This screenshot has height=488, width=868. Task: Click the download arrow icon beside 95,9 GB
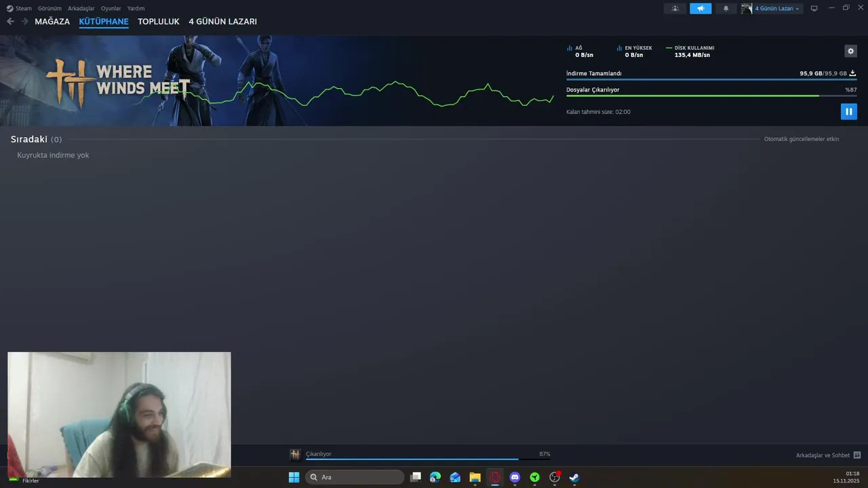coord(853,73)
